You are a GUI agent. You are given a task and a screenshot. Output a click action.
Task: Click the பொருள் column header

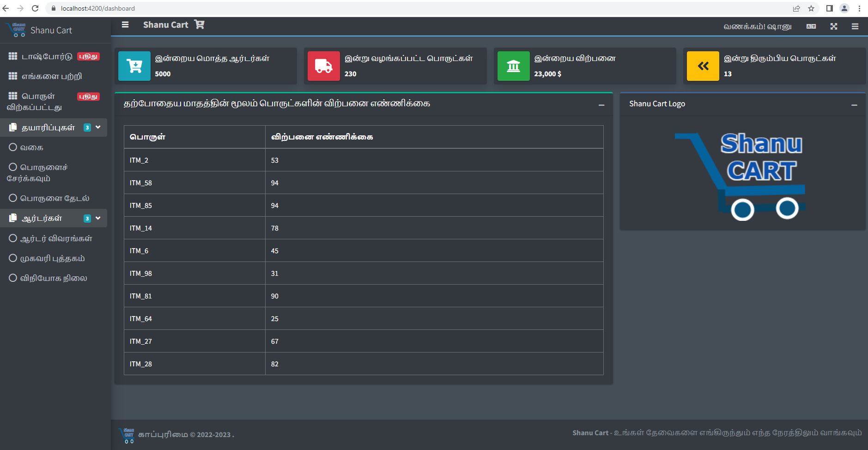194,137
